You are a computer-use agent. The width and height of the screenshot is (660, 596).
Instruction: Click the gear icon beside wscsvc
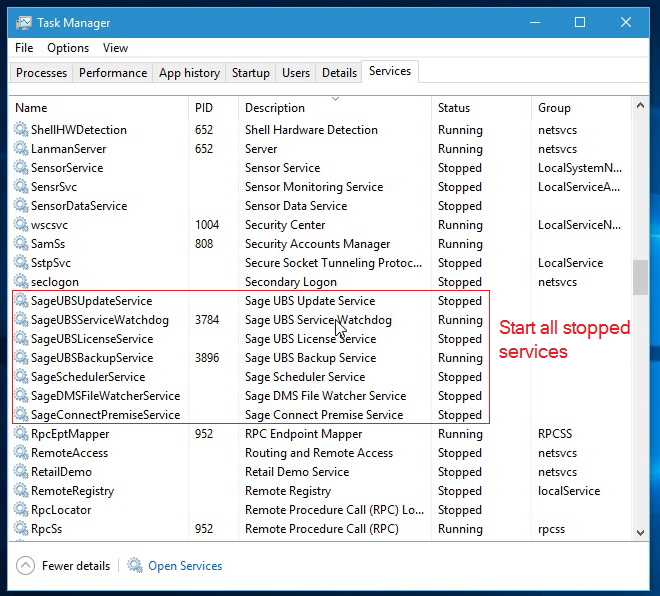21,224
